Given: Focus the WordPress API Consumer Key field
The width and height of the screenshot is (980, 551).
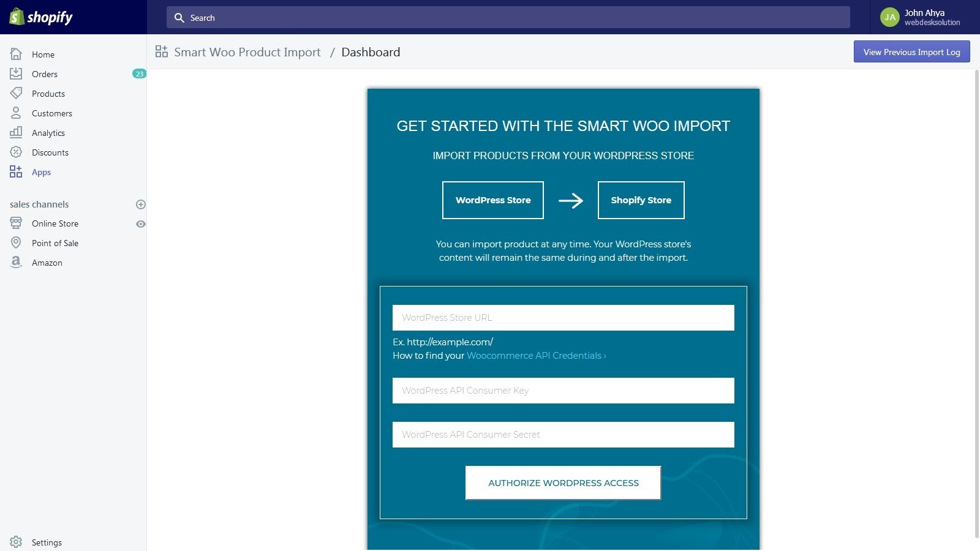Looking at the screenshot, I should pos(563,391).
